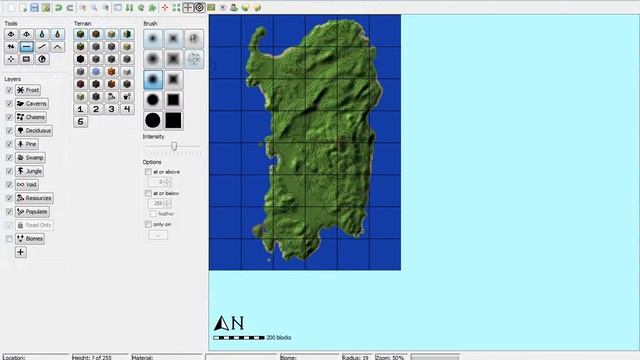The width and height of the screenshot is (640, 360).
Task: Uncheck the Frost layer checkbox
Action: click(9, 90)
